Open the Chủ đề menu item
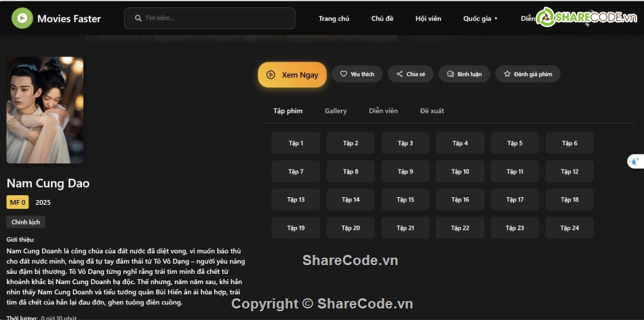Image resolution: width=644 pixels, height=320 pixels. 382,18
